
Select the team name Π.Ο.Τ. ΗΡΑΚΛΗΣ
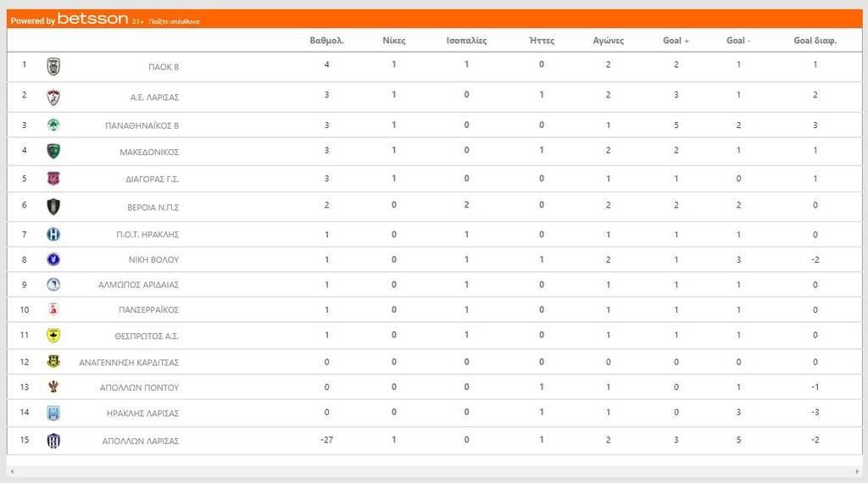[x=147, y=235]
